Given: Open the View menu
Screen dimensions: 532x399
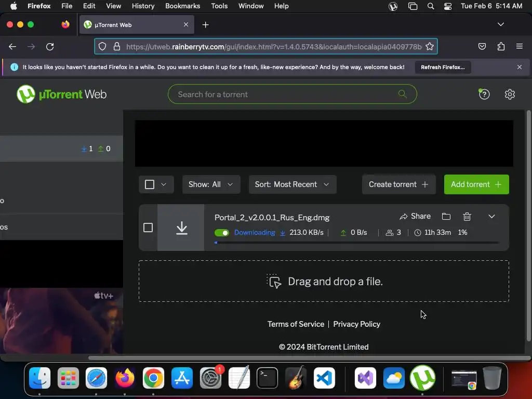Looking at the screenshot, I should 113,6.
